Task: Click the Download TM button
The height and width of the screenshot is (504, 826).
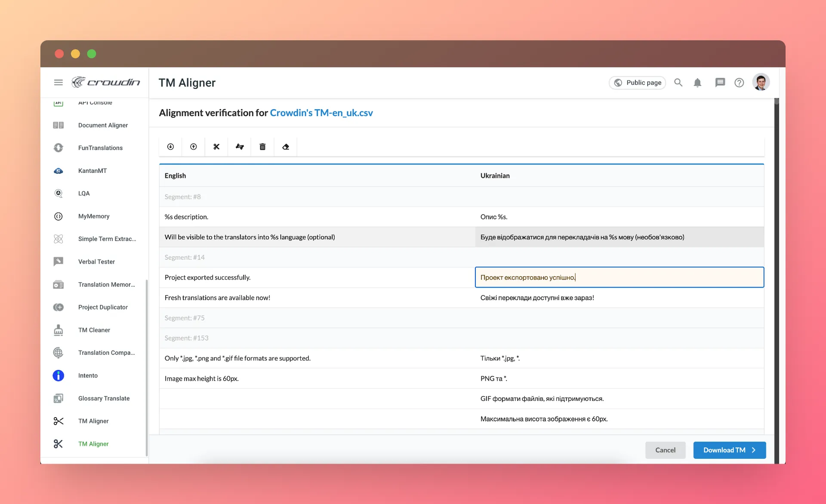Action: tap(729, 450)
